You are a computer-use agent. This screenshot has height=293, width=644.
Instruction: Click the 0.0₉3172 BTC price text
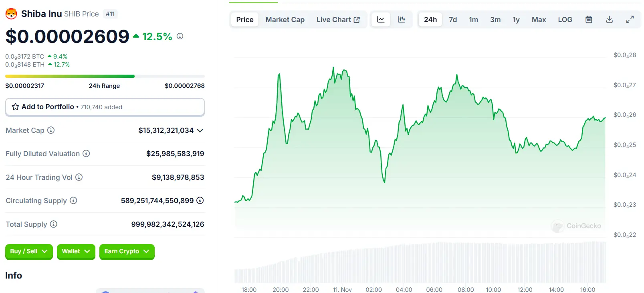pyautogui.click(x=24, y=57)
